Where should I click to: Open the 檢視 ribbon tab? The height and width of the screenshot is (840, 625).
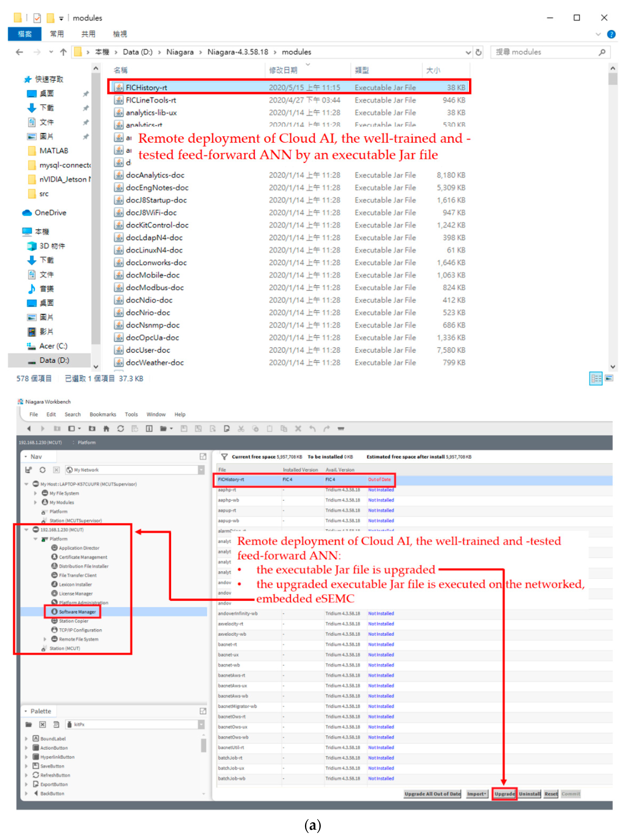120,34
